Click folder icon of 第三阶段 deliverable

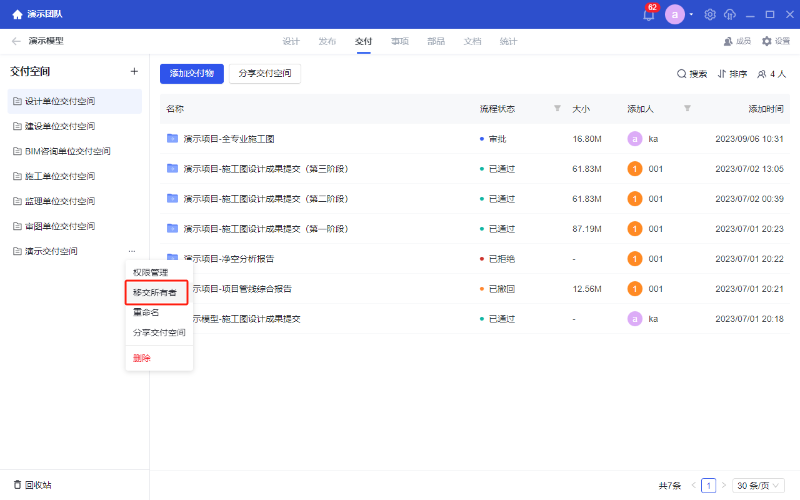coord(172,168)
